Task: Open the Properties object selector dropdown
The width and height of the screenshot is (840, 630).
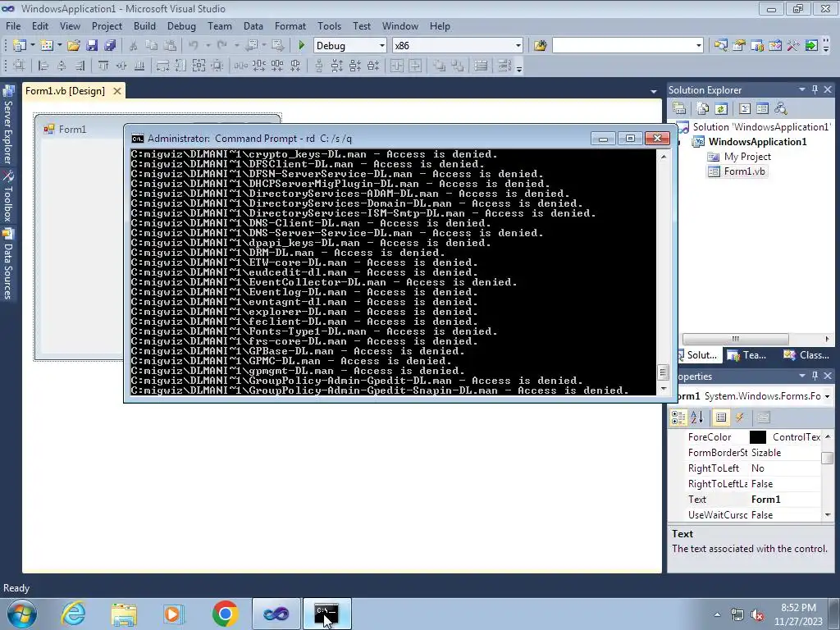Action: (x=828, y=396)
